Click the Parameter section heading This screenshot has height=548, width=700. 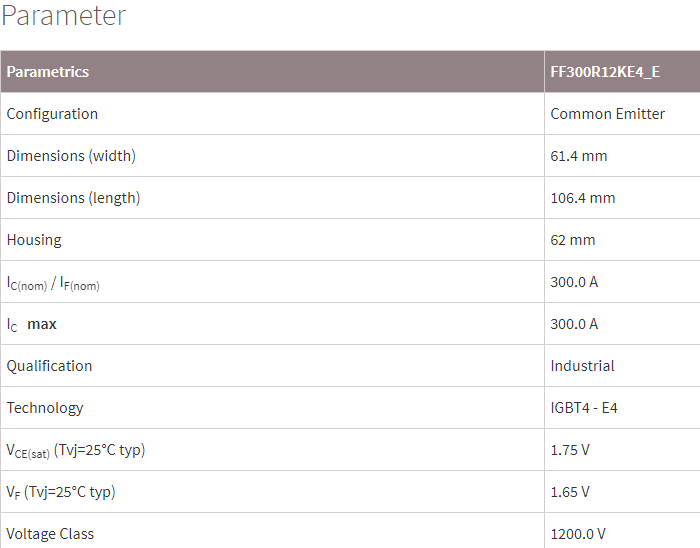63,16
